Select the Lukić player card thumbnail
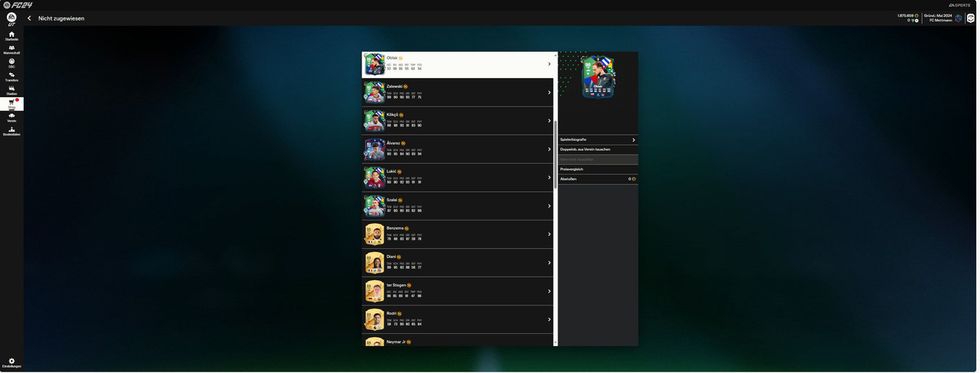The height and width of the screenshot is (373, 980). pyautogui.click(x=374, y=178)
